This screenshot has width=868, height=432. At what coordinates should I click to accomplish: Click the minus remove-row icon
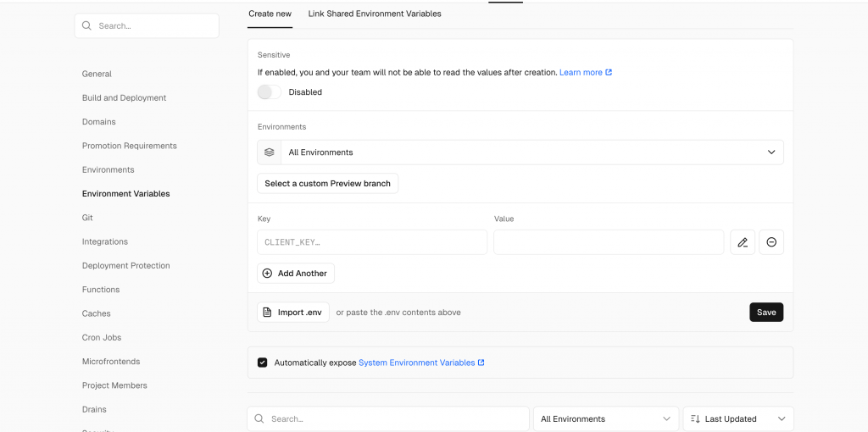(771, 242)
